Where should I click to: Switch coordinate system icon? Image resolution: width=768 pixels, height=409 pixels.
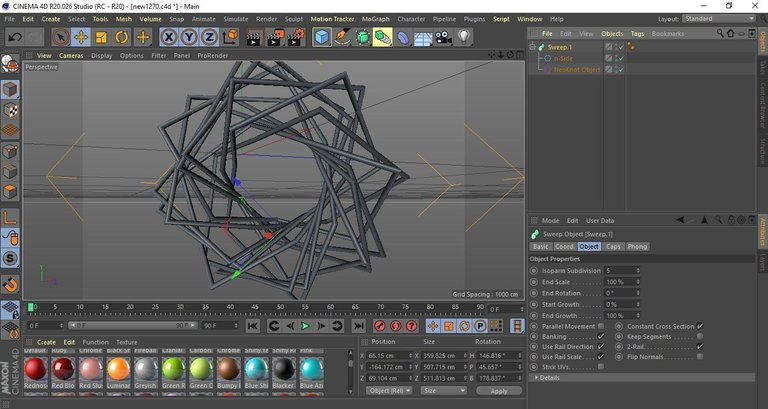(230, 37)
